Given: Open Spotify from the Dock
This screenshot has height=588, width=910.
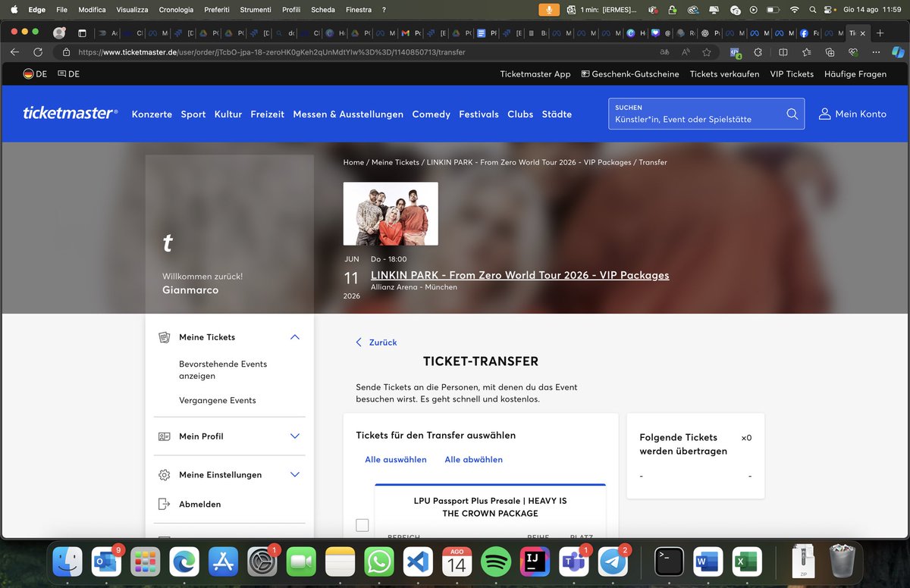Looking at the screenshot, I should (496, 561).
